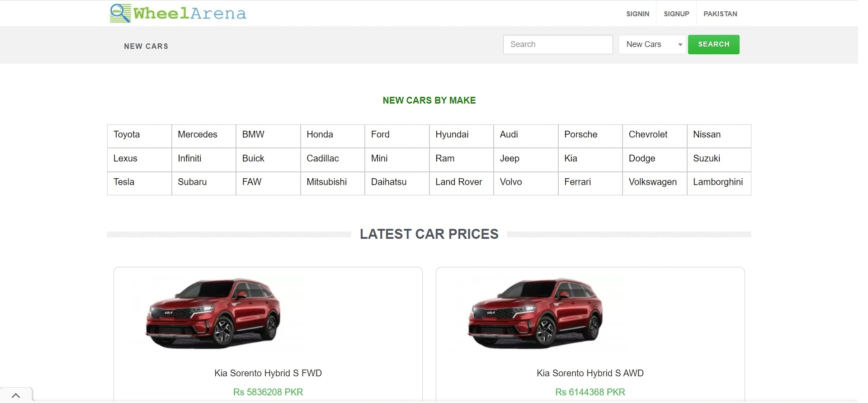Select Audi make
This screenshot has width=868, height=403.
pyautogui.click(x=509, y=134)
